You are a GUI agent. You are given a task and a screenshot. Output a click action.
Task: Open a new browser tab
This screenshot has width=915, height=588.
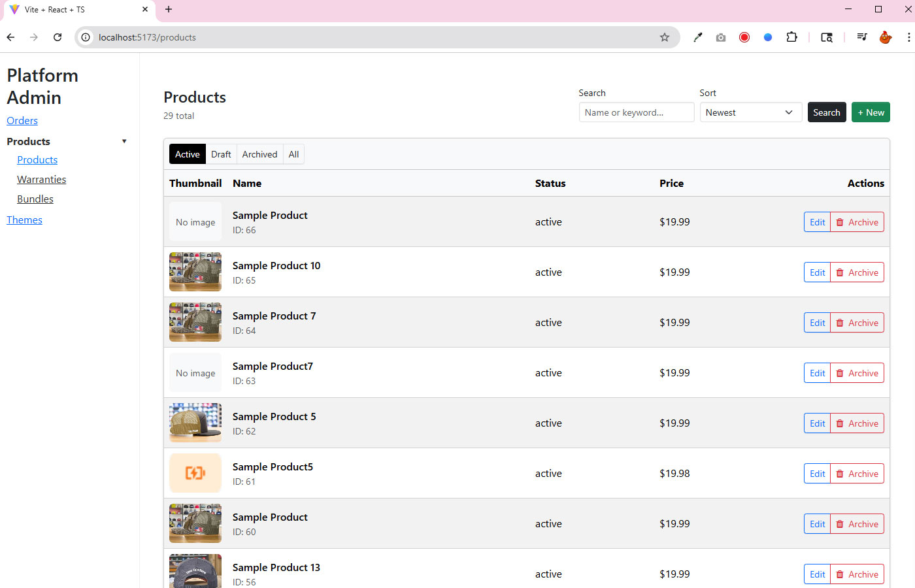(x=169, y=9)
